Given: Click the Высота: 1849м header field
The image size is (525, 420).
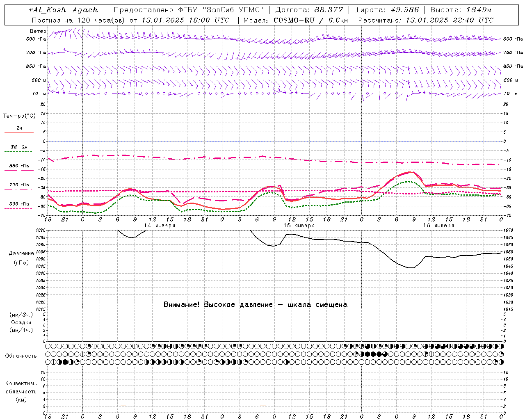Looking at the screenshot, I should tap(461, 10).
